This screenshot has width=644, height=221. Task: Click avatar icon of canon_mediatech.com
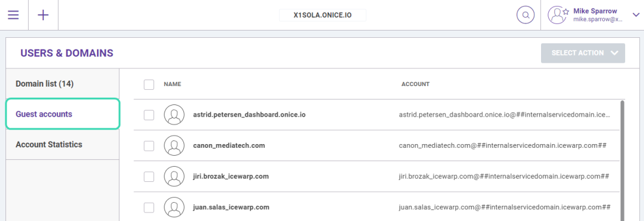[174, 146]
